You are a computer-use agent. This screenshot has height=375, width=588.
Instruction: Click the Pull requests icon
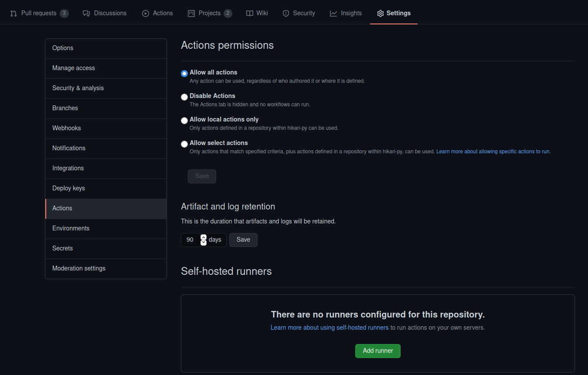(14, 13)
